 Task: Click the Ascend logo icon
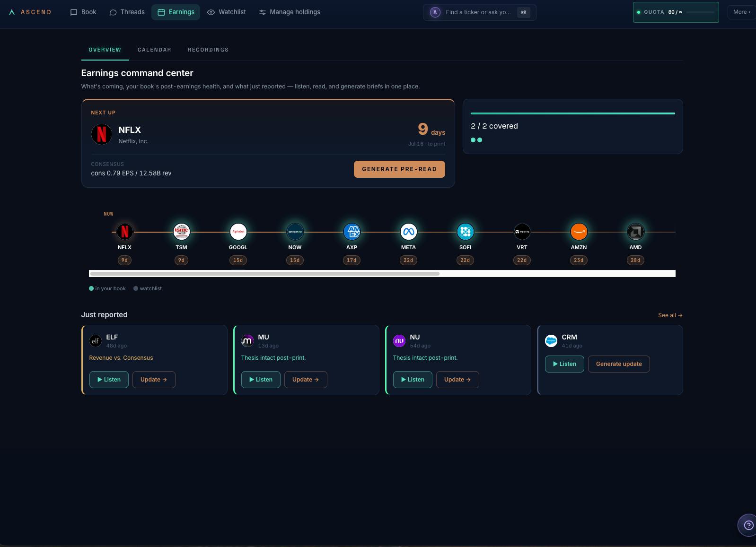click(x=12, y=12)
